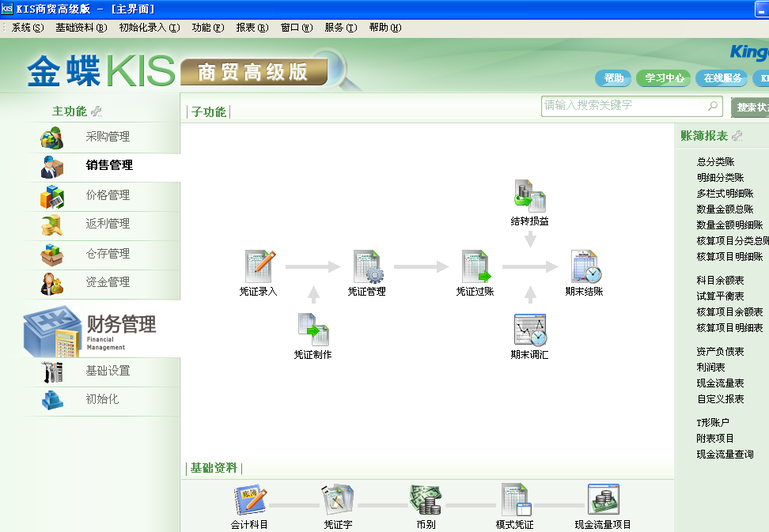Open the 现金流量表 report link

click(721, 383)
